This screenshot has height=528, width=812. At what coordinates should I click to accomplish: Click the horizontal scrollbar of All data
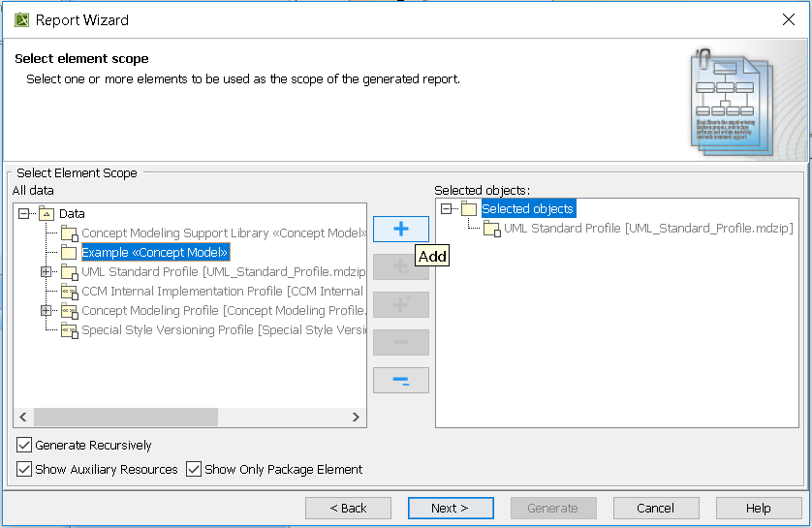click(x=125, y=417)
